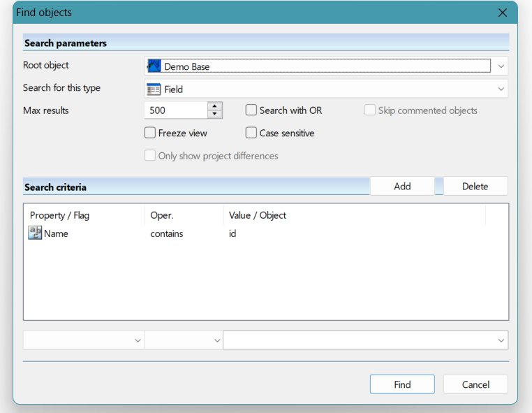Click the Demo Base root object icon
Viewport: 532px width, 413px height.
pos(154,66)
